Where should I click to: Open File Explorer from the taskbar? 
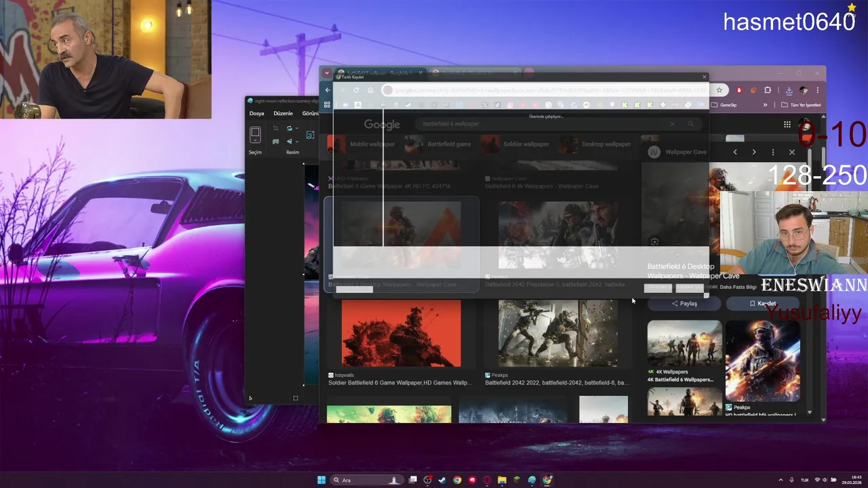click(502, 480)
